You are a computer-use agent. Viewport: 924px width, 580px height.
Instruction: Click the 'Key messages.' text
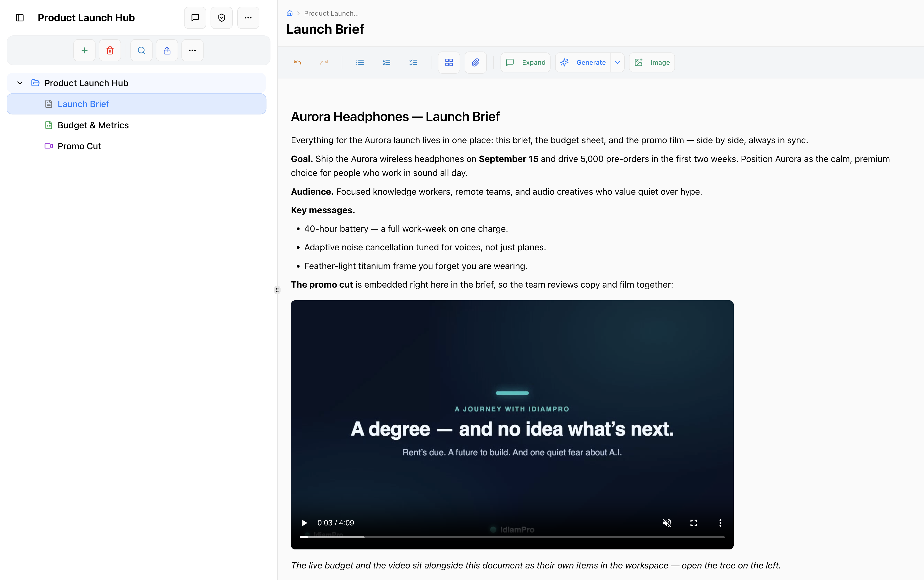(x=323, y=210)
